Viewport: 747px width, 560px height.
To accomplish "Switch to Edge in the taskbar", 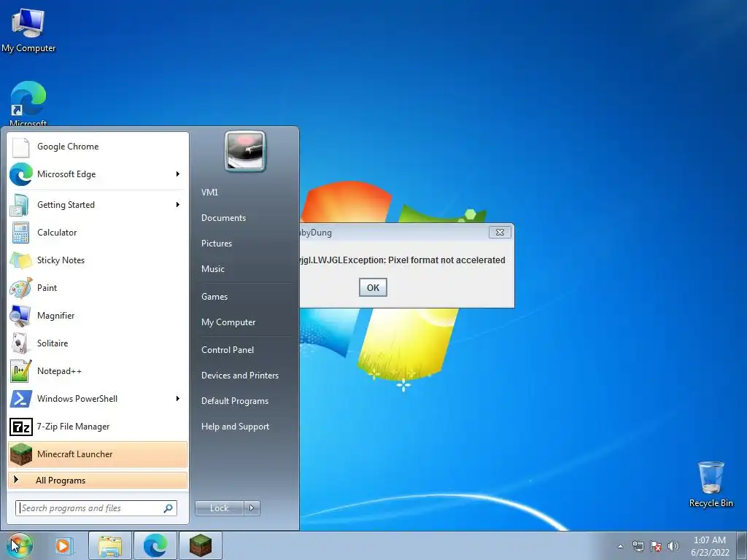I will 155,545.
